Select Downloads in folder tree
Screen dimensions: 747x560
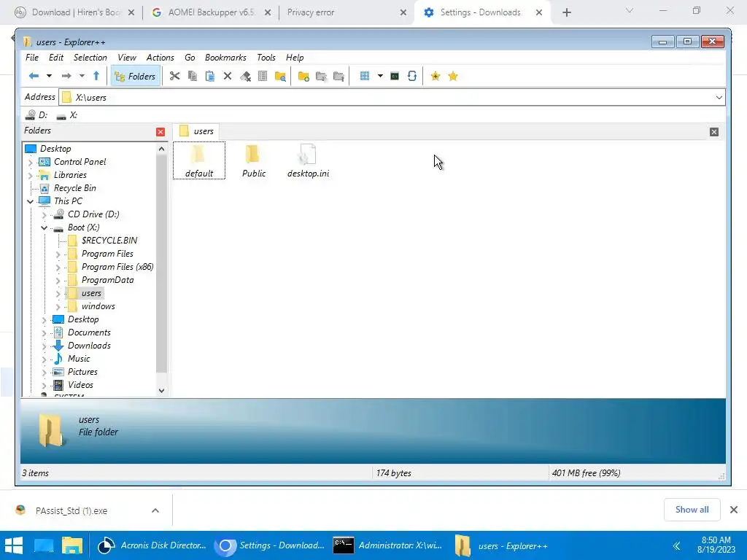[89, 346]
